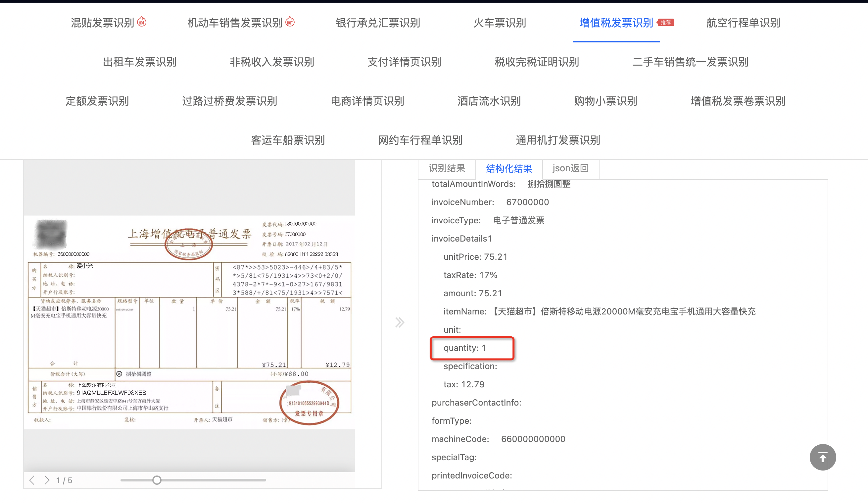Click the double chevron between panels
The height and width of the screenshot is (503, 868).
pos(400,322)
